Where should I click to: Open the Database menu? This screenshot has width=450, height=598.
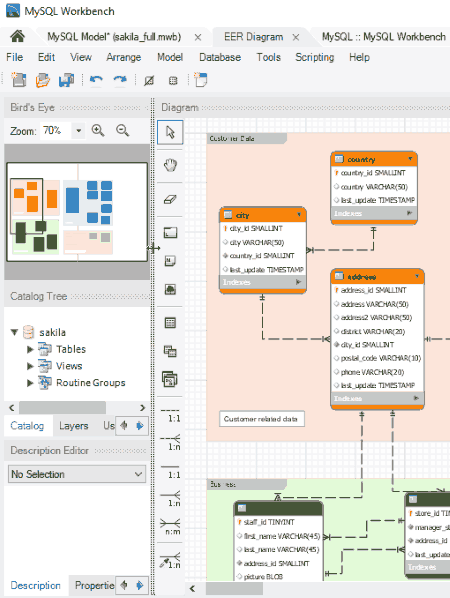(220, 57)
